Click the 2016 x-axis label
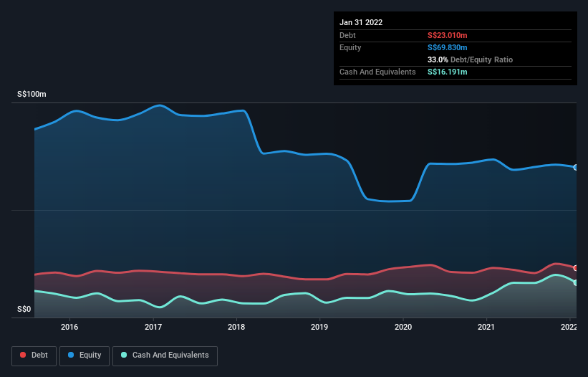 click(x=69, y=327)
